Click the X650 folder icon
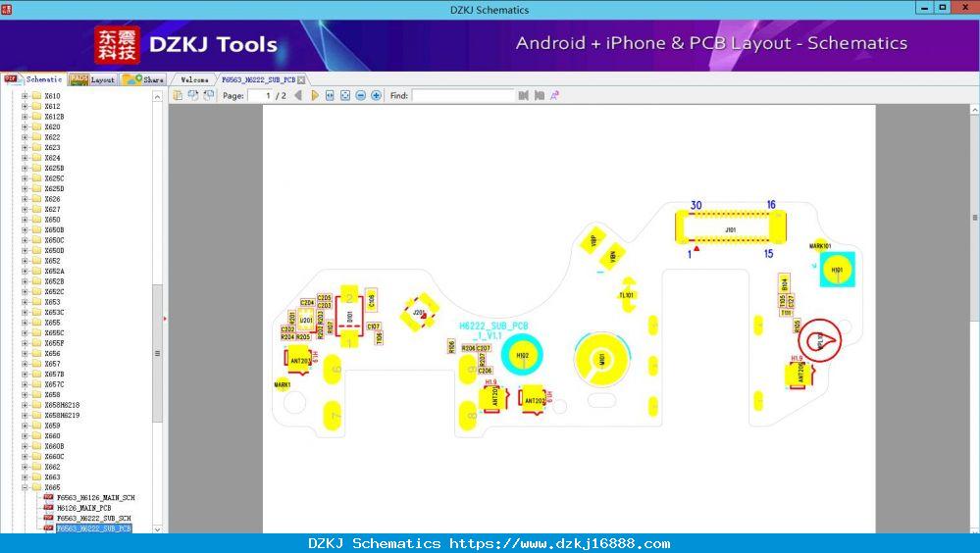This screenshot has width=980, height=553. point(36,220)
